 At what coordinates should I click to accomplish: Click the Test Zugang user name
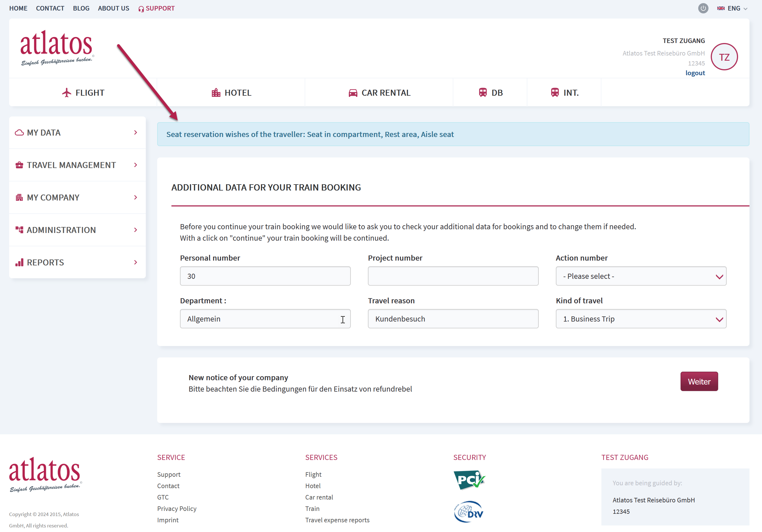[684, 41]
